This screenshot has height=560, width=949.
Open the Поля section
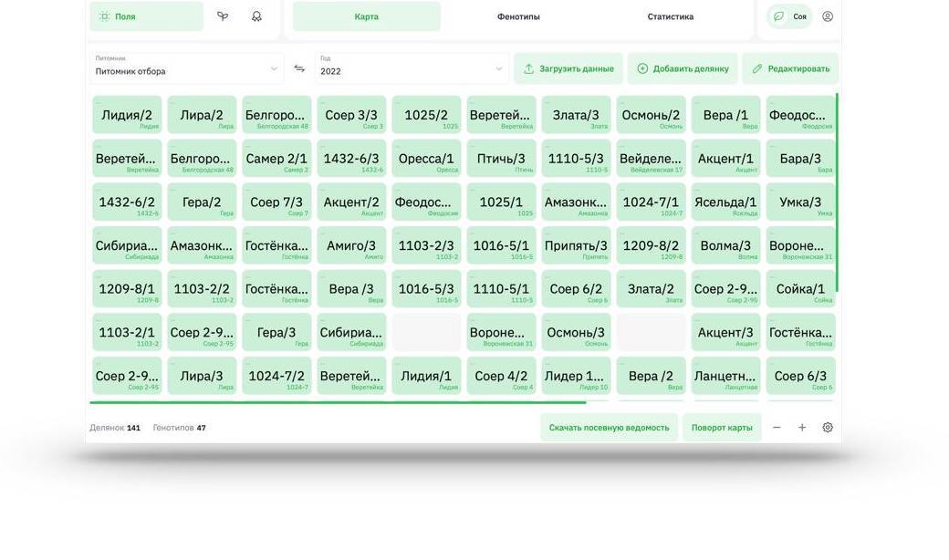coord(147,16)
